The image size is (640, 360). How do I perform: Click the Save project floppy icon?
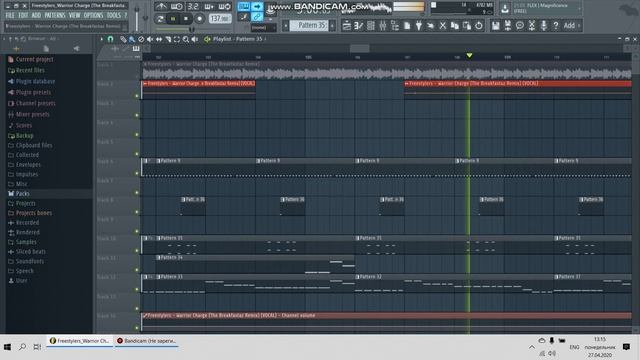pos(496,26)
